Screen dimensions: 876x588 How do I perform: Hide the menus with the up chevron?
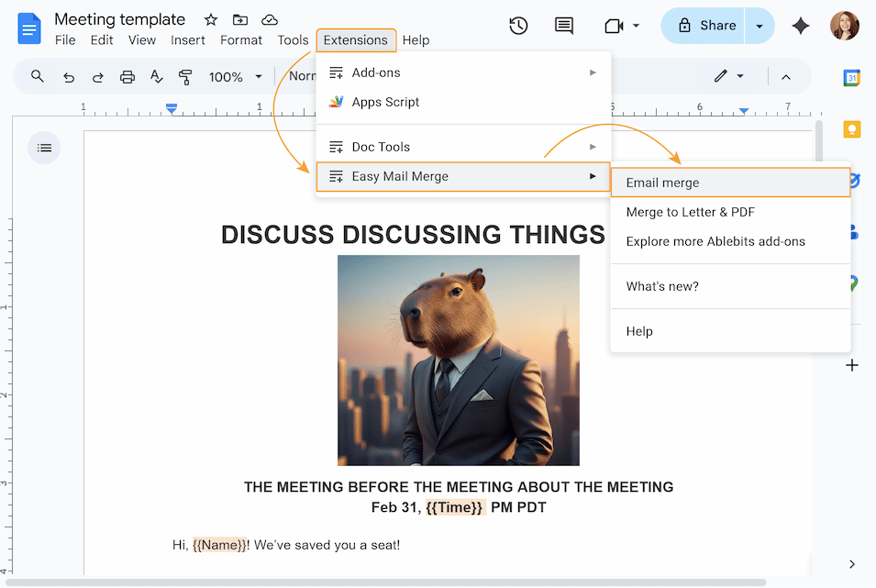pyautogui.click(x=786, y=77)
